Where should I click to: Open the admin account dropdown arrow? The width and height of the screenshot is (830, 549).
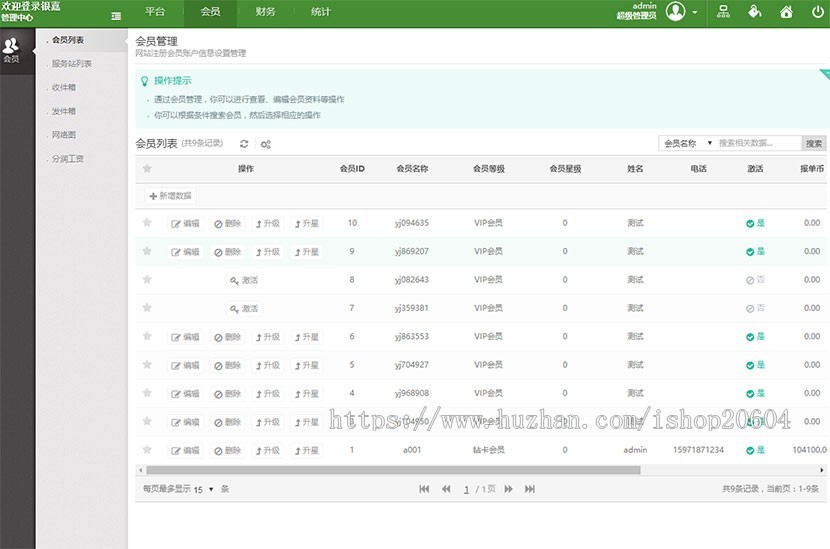[694, 12]
